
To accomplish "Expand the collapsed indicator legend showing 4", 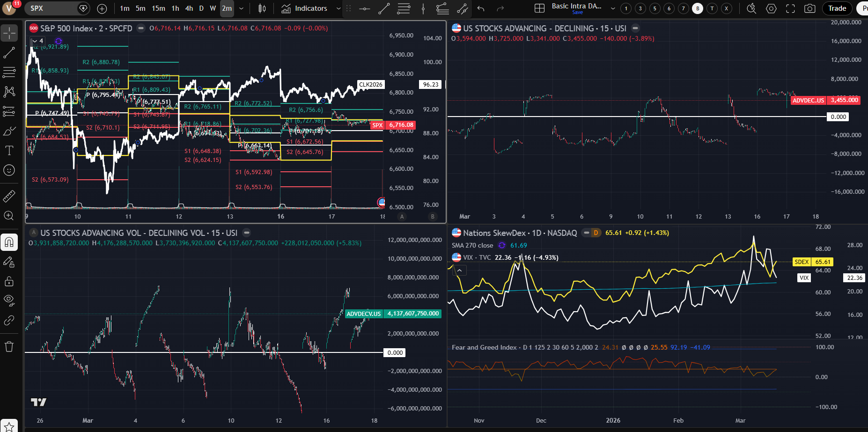I will [37, 41].
